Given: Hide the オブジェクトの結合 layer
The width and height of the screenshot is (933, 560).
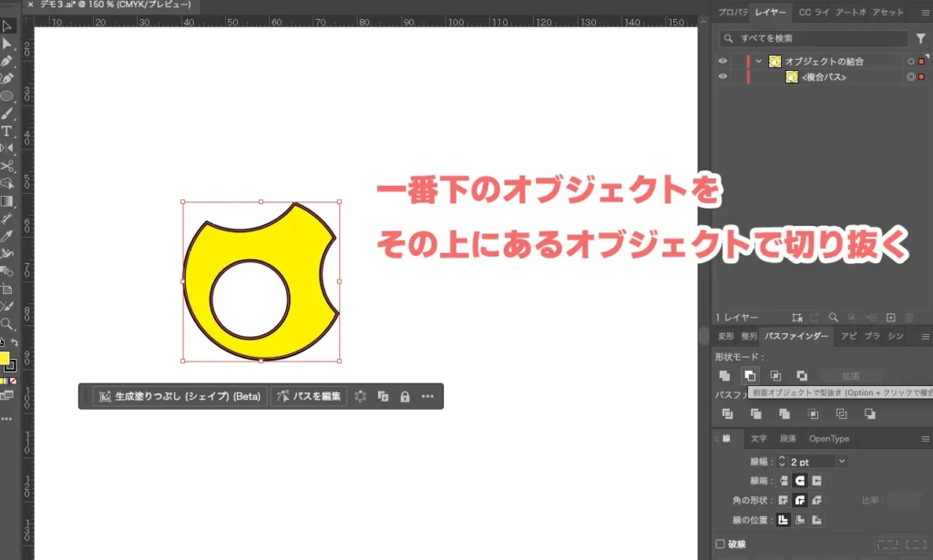Looking at the screenshot, I should [x=723, y=61].
